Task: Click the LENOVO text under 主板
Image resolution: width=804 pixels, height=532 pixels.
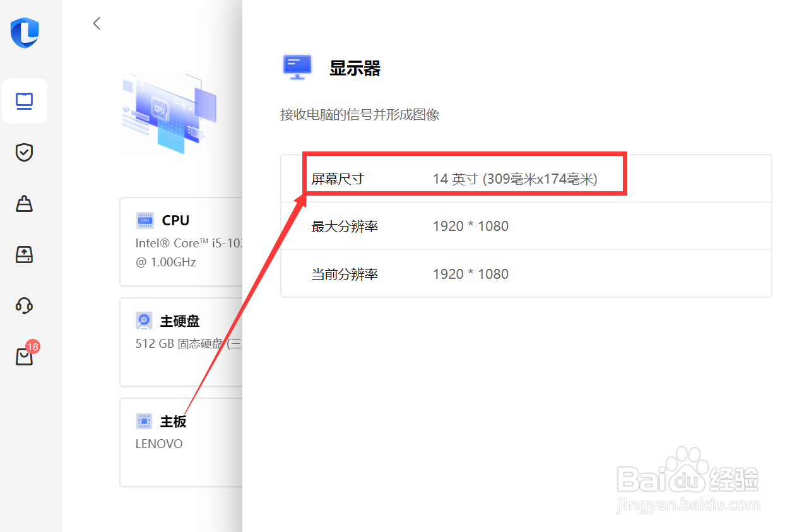Action: pos(159,444)
